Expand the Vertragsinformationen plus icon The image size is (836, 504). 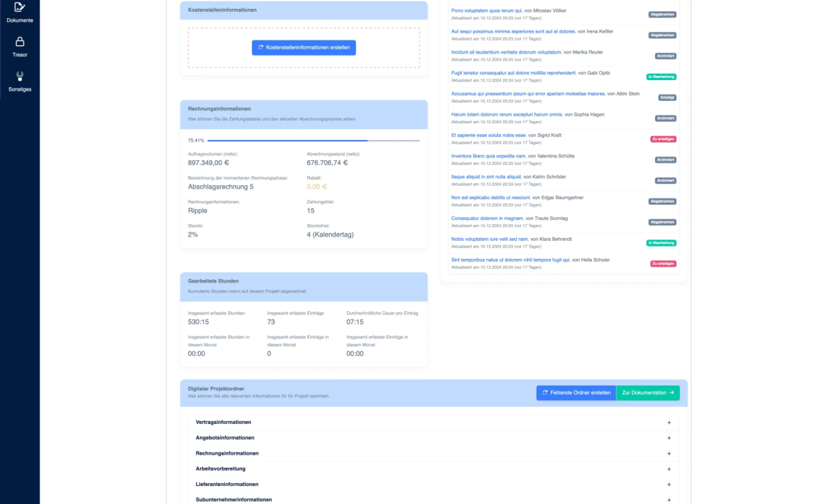(x=669, y=423)
